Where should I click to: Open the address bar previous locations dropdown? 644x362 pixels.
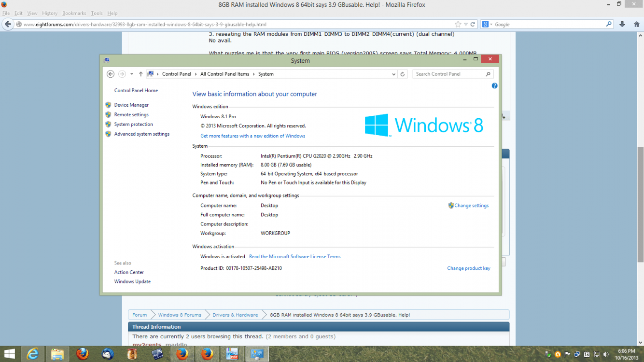pos(394,74)
